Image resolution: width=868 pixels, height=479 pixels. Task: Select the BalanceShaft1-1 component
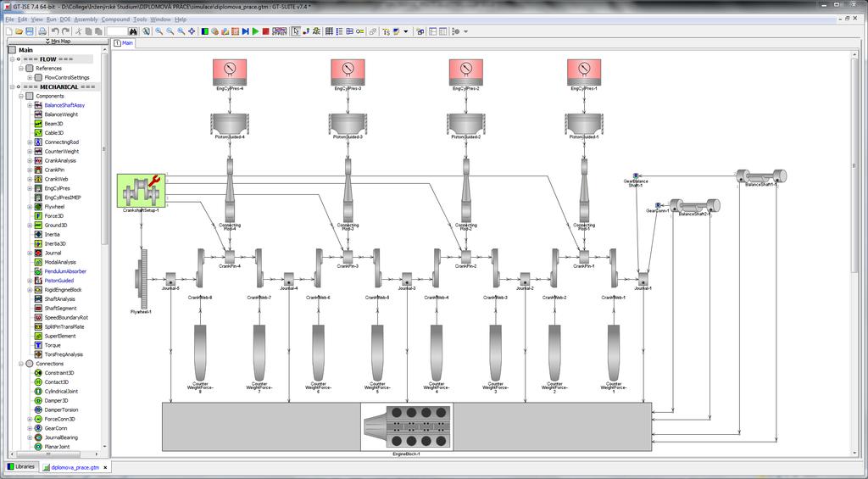pos(761,176)
